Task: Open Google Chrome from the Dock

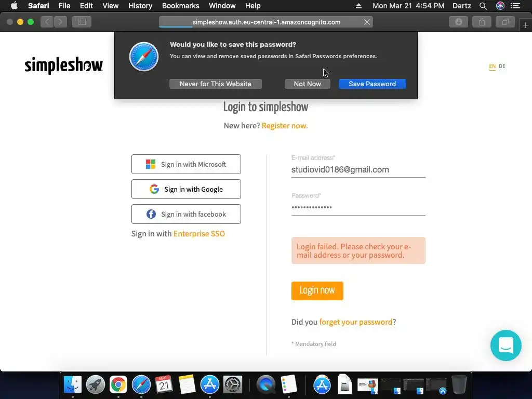Action: (x=118, y=385)
